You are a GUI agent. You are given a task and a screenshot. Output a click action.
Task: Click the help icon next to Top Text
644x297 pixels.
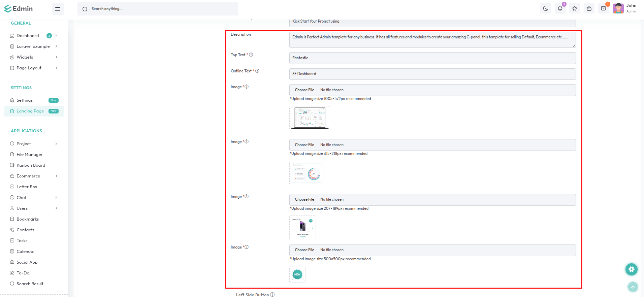(251, 55)
